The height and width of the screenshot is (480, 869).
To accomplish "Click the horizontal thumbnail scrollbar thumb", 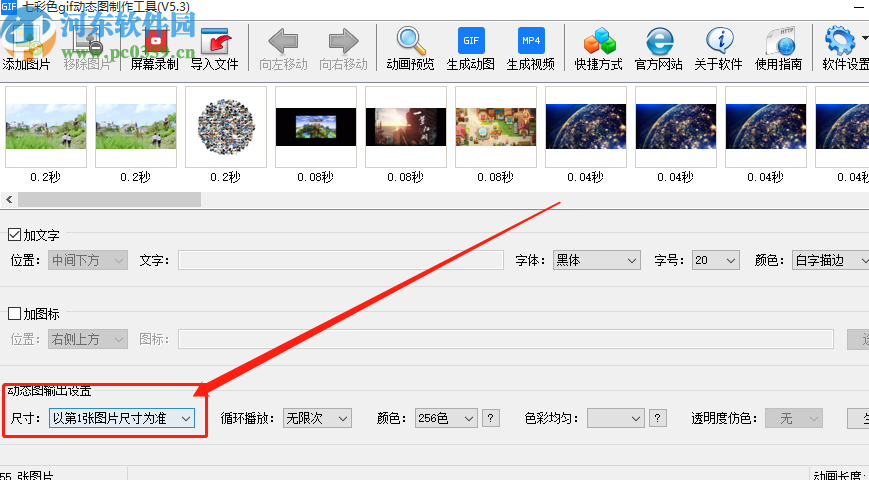I will pos(109,200).
